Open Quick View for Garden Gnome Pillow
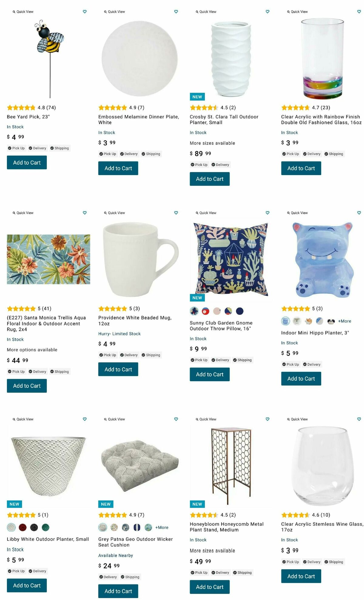The width and height of the screenshot is (364, 600). point(206,213)
